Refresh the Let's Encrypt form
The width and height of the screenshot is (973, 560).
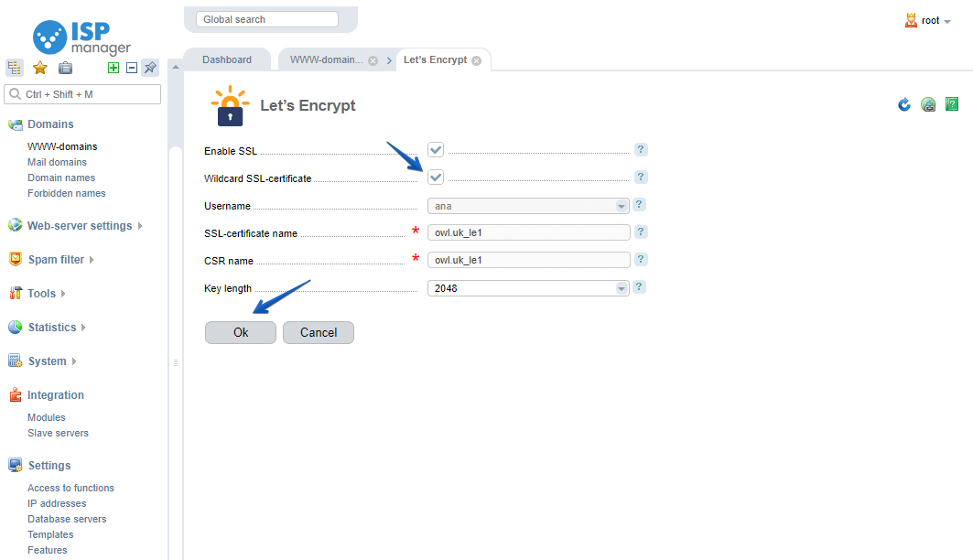click(x=904, y=104)
